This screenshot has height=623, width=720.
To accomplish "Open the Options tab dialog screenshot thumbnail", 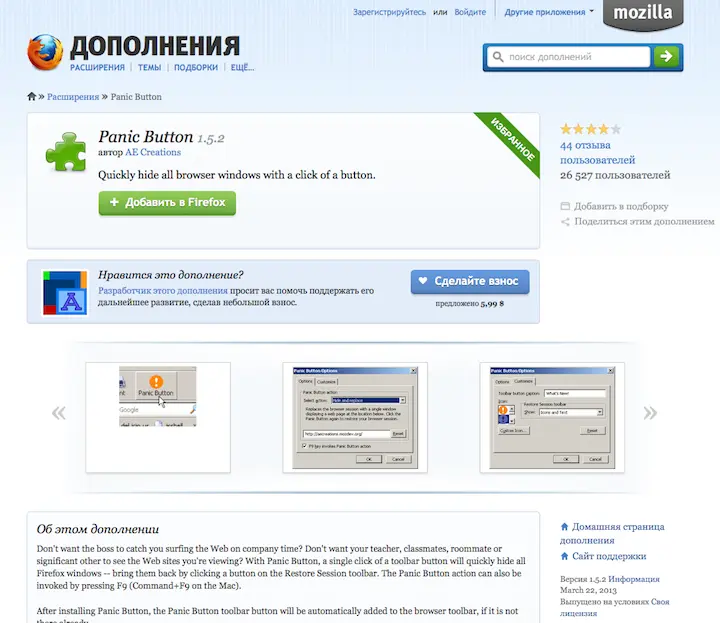I will click(x=355, y=417).
